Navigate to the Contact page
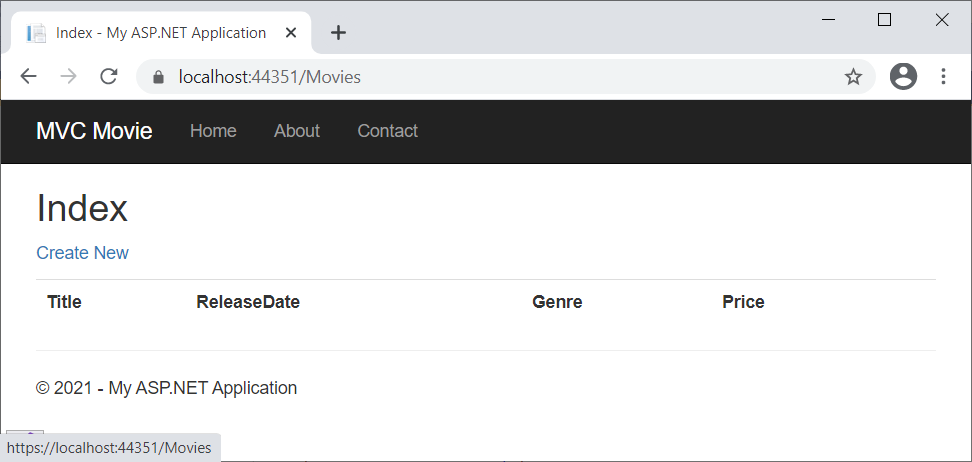 click(x=387, y=131)
